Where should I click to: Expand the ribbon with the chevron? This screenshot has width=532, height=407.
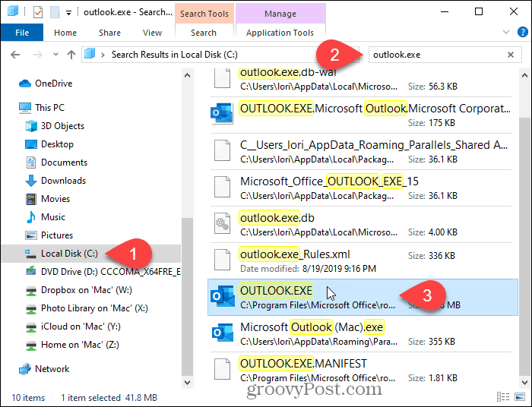506,32
